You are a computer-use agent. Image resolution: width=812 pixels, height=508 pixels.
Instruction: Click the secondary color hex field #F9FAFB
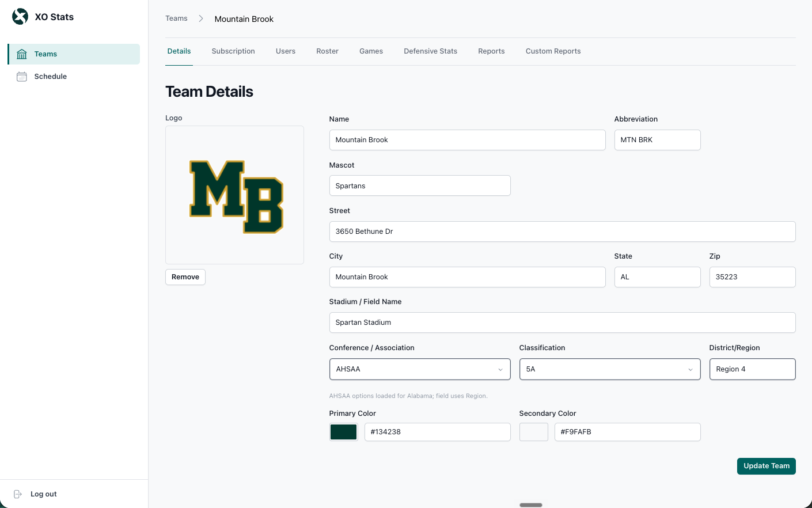coord(627,432)
